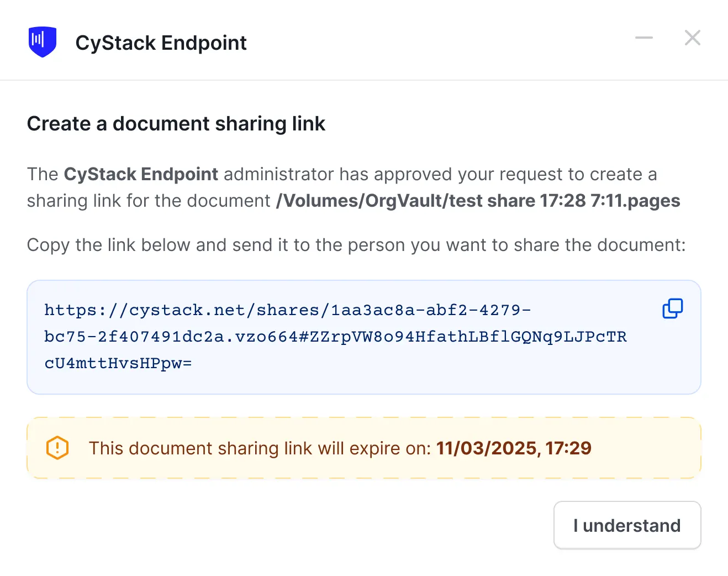
Task: Click the link's second line starting "bc75-2f407491dc2a"
Action: [335, 337]
